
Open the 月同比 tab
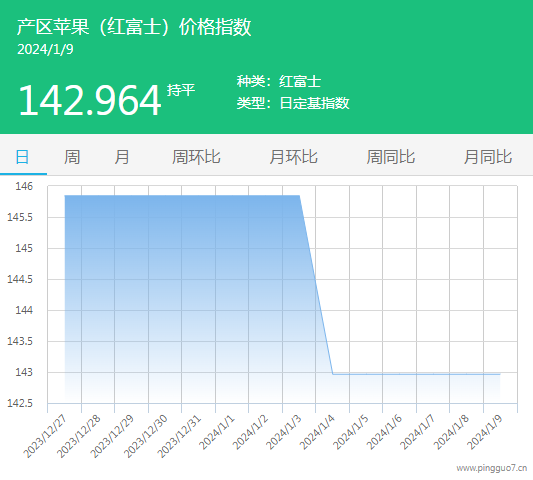tap(488, 157)
